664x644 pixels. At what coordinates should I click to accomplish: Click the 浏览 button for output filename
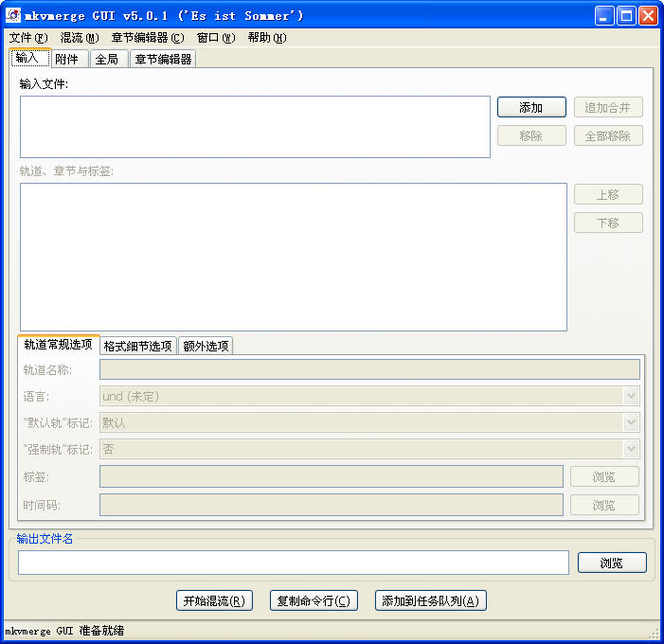click(x=612, y=563)
